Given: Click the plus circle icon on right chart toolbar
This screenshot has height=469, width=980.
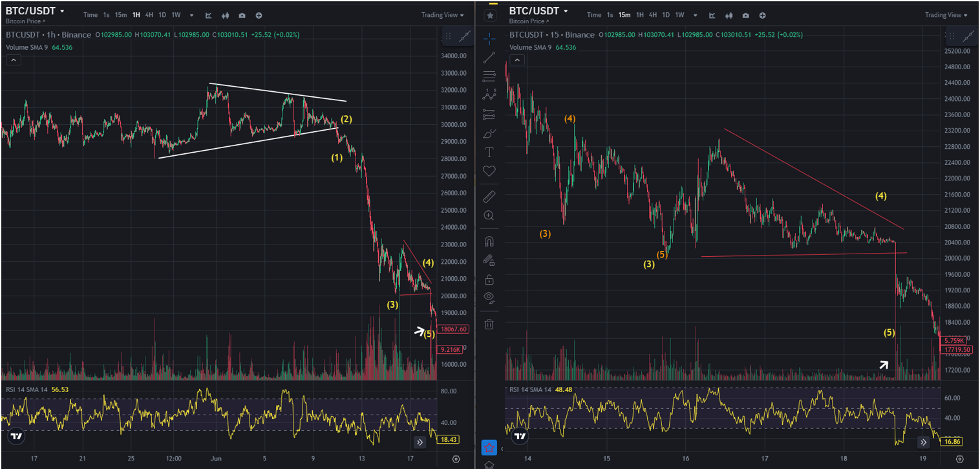Looking at the screenshot, I should (763, 15).
